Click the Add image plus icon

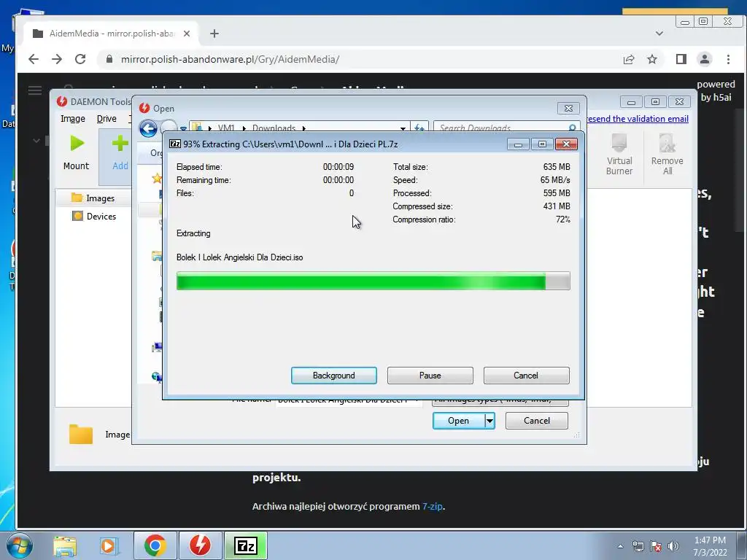[120, 144]
